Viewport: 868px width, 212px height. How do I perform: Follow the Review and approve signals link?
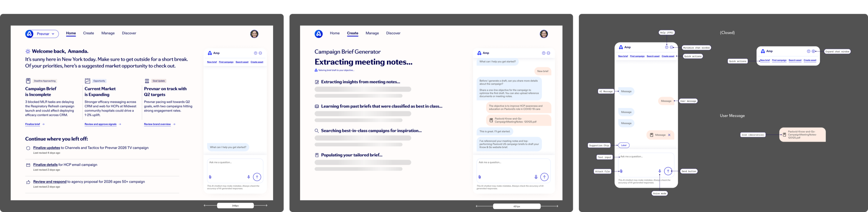click(x=100, y=124)
